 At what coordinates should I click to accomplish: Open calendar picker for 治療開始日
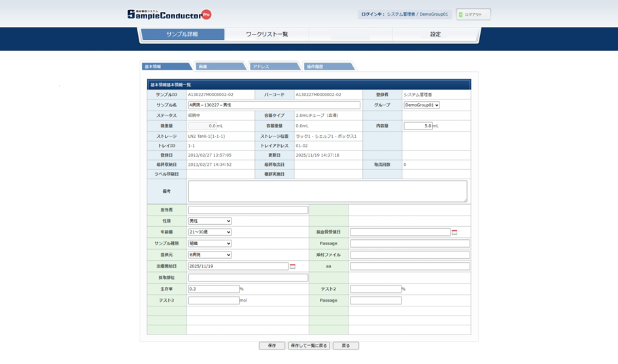pyautogui.click(x=292, y=267)
